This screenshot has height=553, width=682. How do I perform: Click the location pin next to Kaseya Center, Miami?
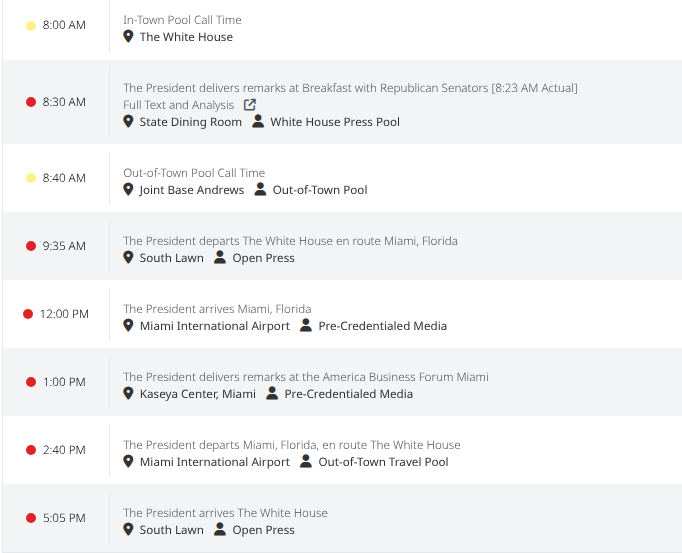tap(128, 394)
